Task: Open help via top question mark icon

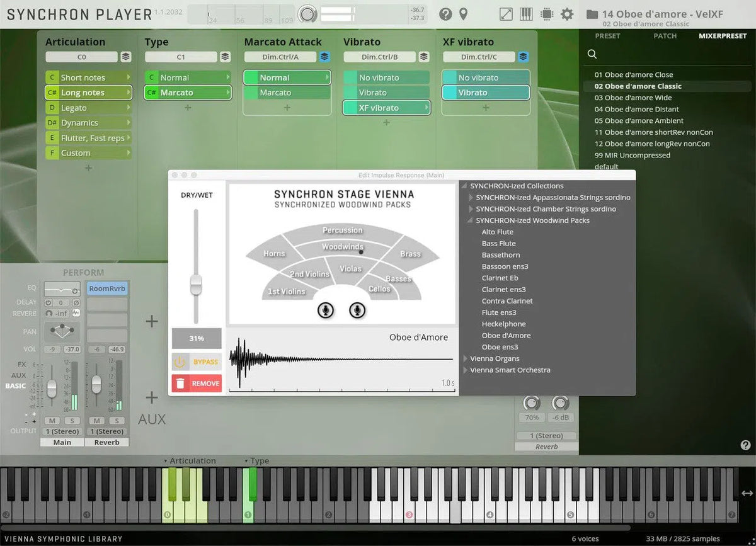Action: [445, 14]
